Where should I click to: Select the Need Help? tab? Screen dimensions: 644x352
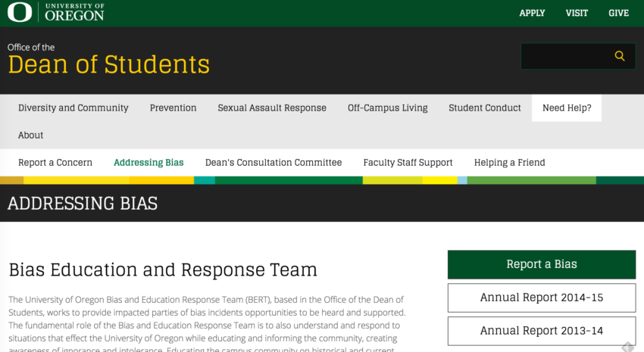tap(567, 108)
